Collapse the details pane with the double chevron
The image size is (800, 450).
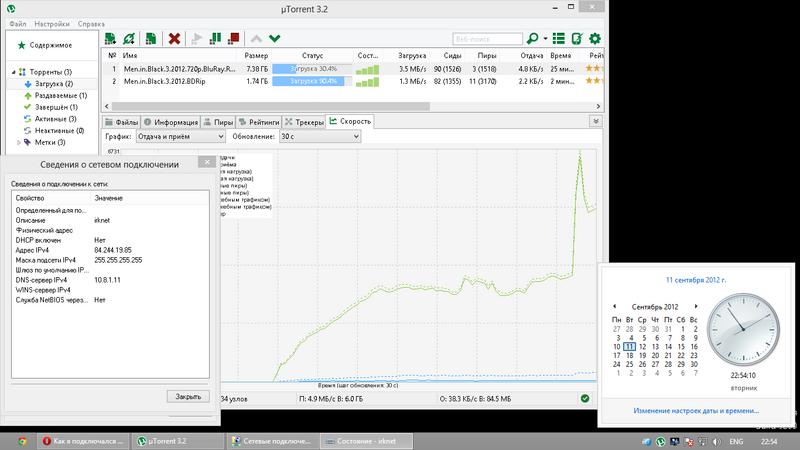pyautogui.click(x=595, y=121)
